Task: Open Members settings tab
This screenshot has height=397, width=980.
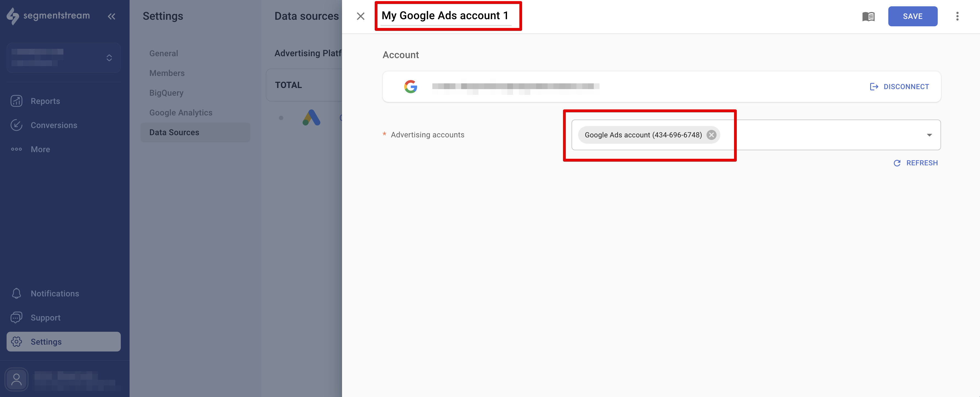Action: coord(167,73)
